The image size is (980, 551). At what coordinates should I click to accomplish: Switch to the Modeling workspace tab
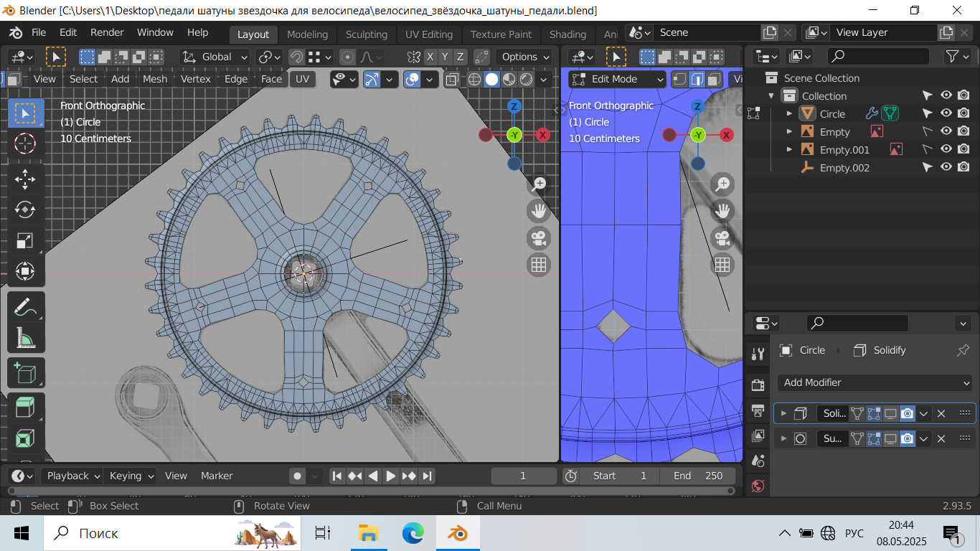pyautogui.click(x=307, y=34)
